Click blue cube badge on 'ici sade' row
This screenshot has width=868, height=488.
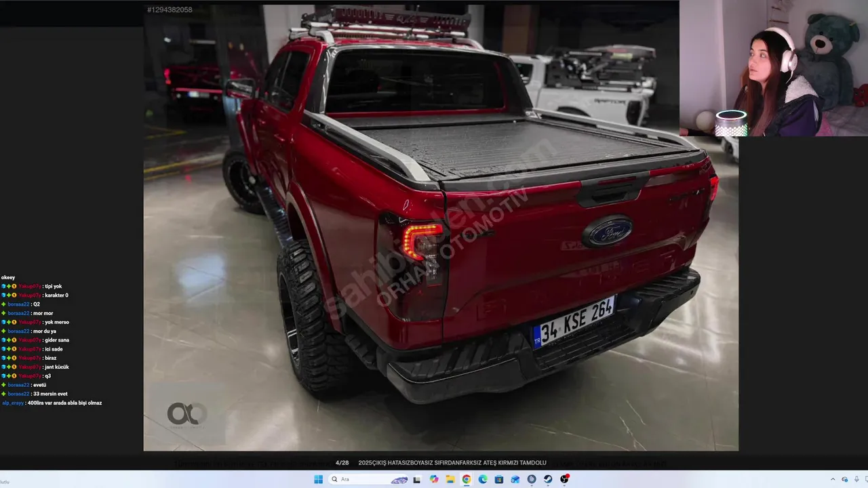coord(3,349)
